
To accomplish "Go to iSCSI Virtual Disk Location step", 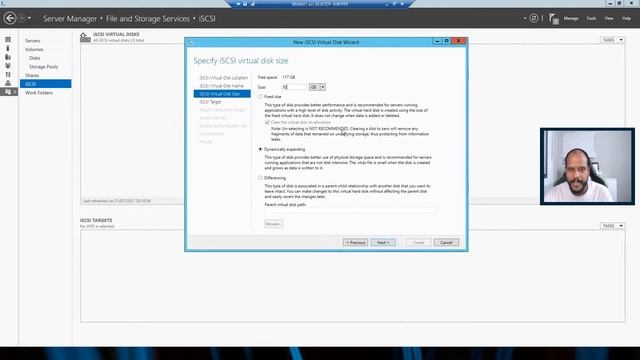I will pos(223,78).
